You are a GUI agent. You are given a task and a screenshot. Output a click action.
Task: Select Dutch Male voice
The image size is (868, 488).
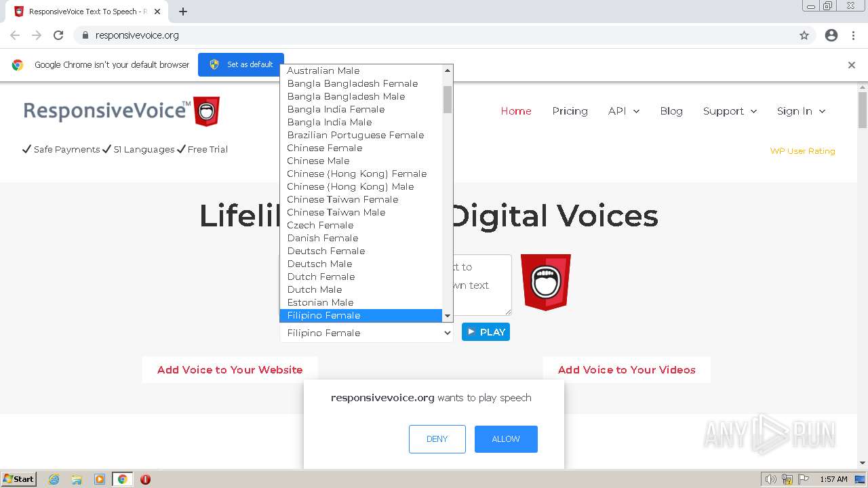[361, 289]
